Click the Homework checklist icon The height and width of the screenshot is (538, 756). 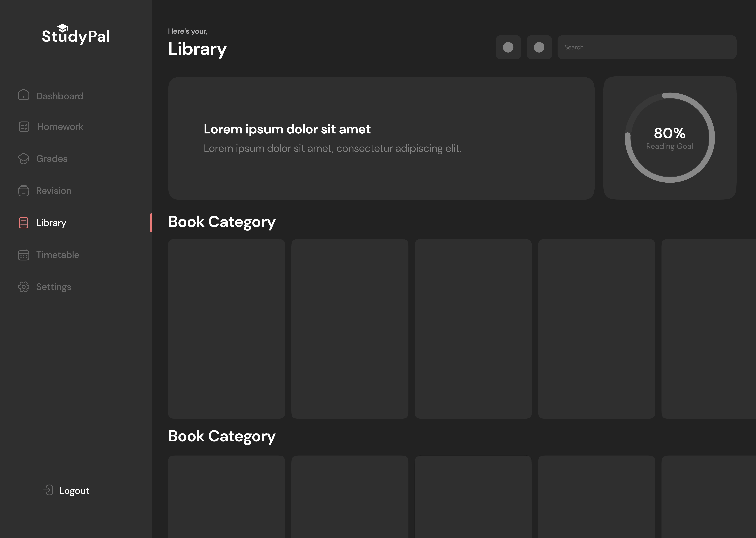click(24, 126)
